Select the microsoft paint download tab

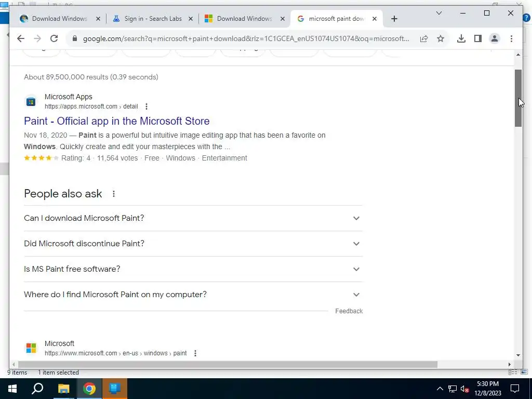coord(336,19)
